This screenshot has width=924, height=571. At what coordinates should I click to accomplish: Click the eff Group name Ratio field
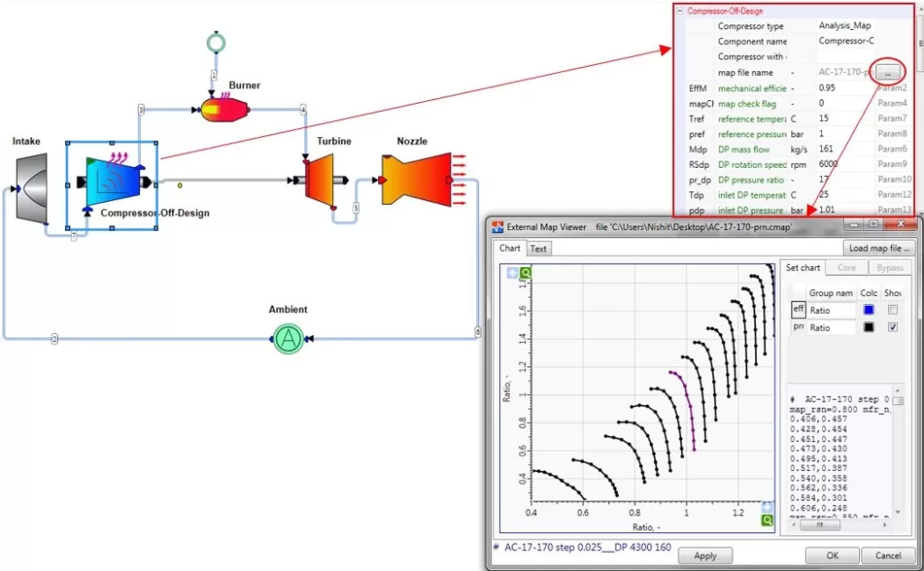click(x=831, y=310)
